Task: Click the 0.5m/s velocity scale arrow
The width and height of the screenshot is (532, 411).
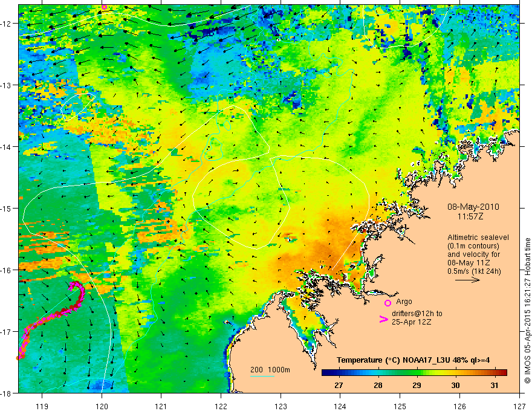Action: coord(467,280)
